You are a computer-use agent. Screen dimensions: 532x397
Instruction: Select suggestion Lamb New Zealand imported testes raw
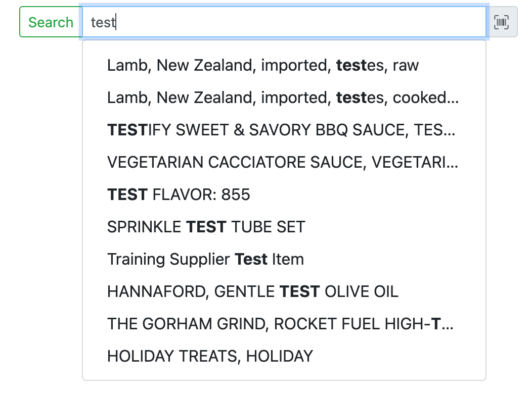[262, 65]
